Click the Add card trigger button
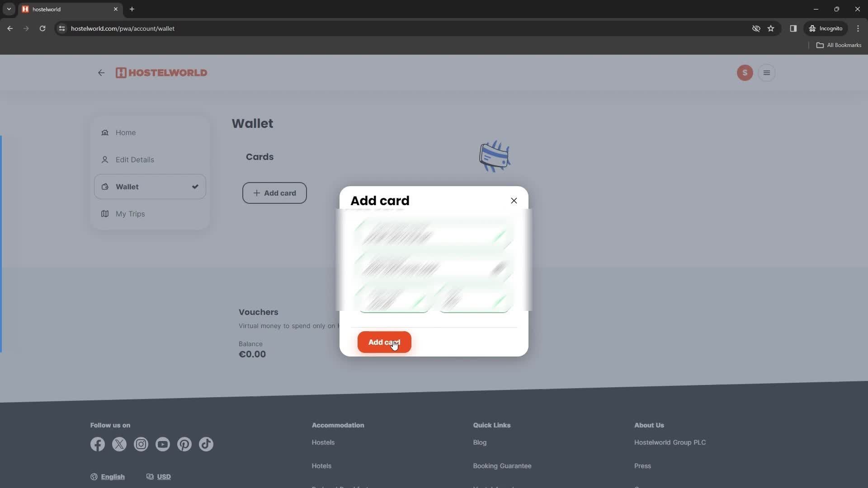The image size is (868, 488). tap(274, 192)
